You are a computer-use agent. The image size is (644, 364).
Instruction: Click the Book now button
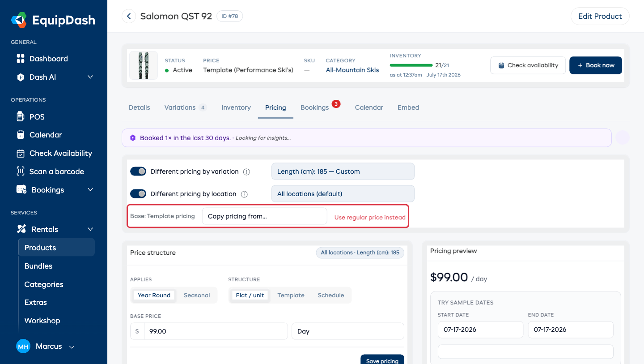pos(596,65)
